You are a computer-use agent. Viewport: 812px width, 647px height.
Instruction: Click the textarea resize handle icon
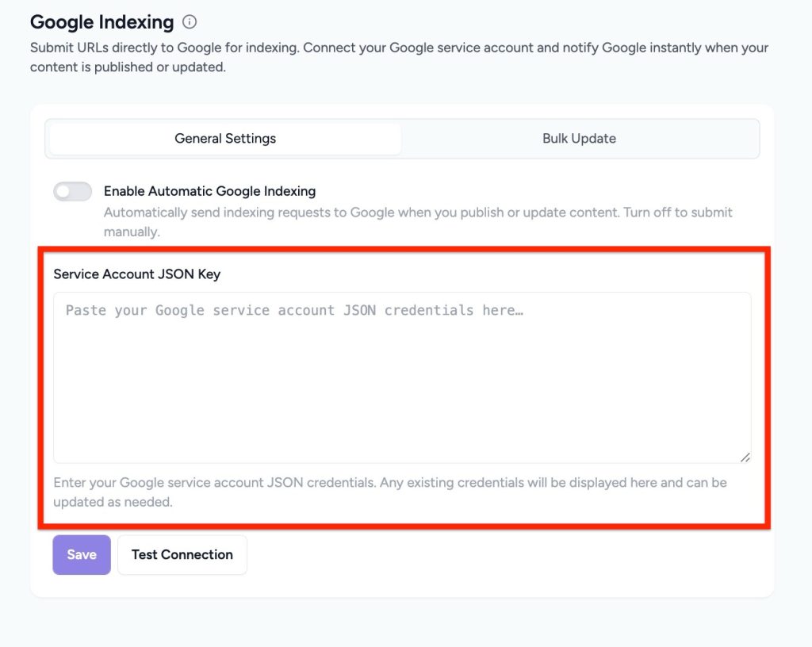point(745,457)
